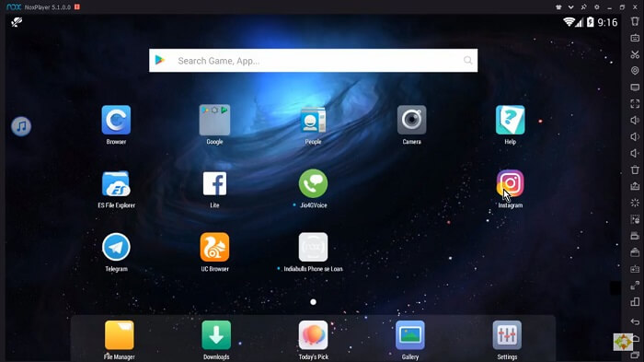Viewport: 644px width, 362px height.
Task: Click the Search Game, App field
Action: 313,61
